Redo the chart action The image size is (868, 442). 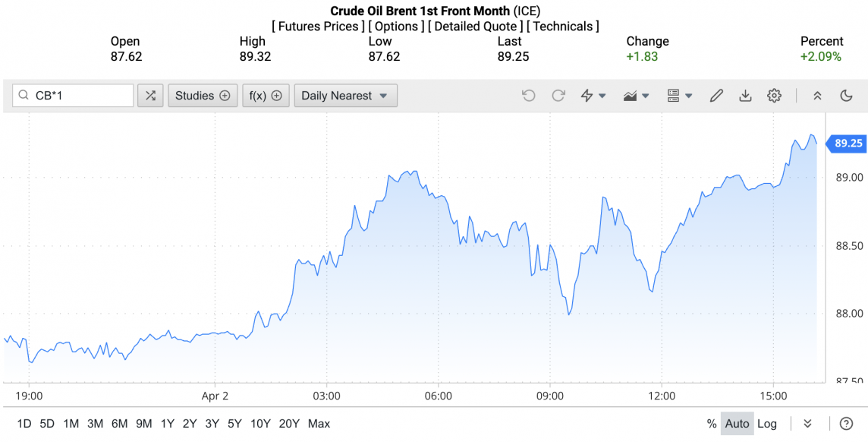(558, 96)
